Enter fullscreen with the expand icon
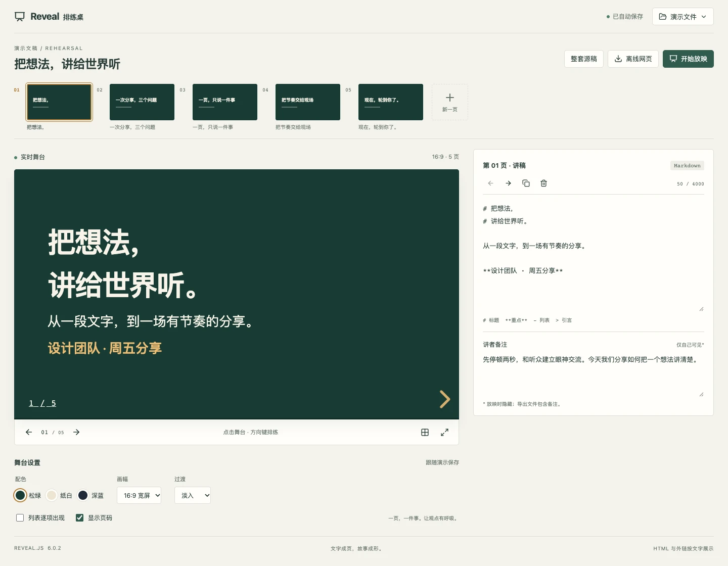Image resolution: width=728 pixels, height=566 pixels. (x=444, y=432)
